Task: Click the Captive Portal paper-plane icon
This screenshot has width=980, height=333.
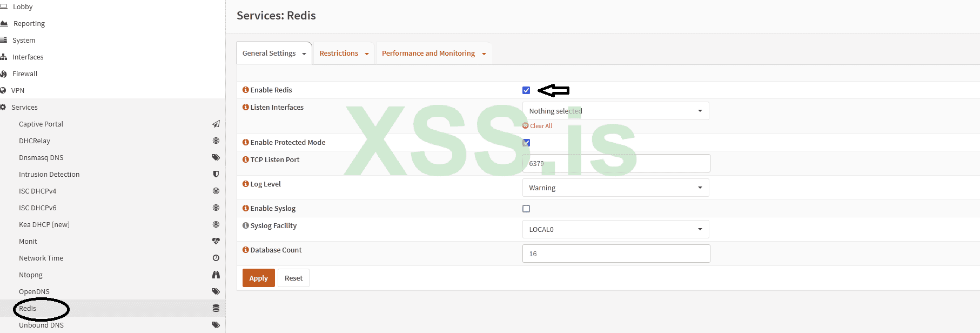Action: click(x=216, y=124)
